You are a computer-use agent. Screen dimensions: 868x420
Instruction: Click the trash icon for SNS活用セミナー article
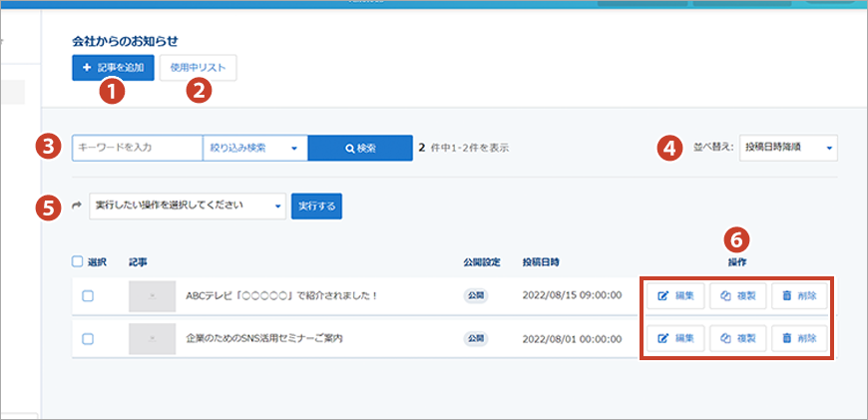(787, 339)
